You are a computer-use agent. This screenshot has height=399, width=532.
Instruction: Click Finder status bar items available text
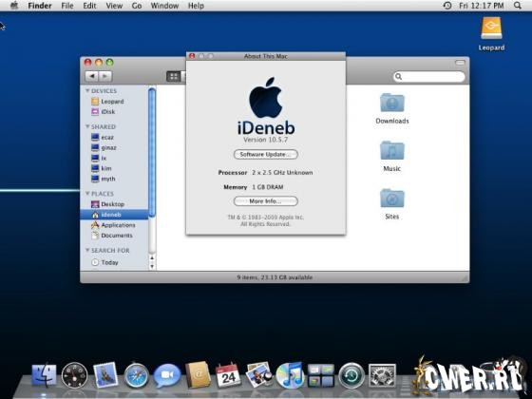(x=275, y=277)
